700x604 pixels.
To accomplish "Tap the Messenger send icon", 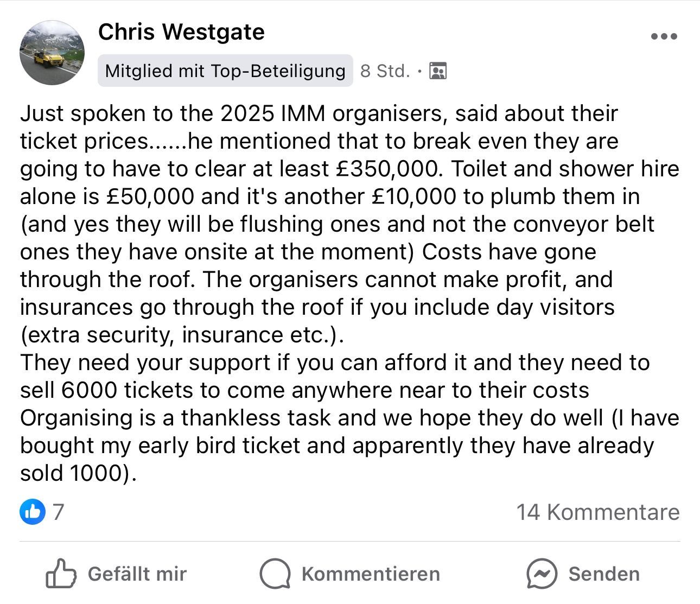I will pos(542,574).
